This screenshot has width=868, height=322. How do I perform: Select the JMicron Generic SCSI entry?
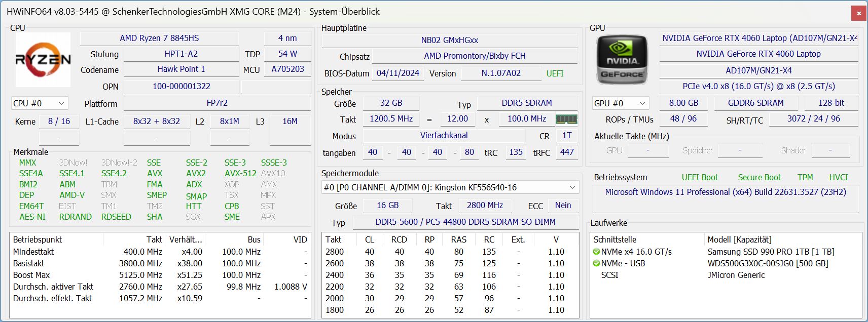click(x=736, y=275)
